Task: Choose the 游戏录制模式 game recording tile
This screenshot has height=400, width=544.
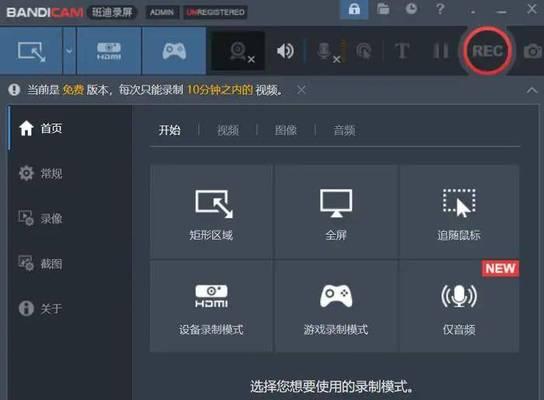Action: [336, 306]
